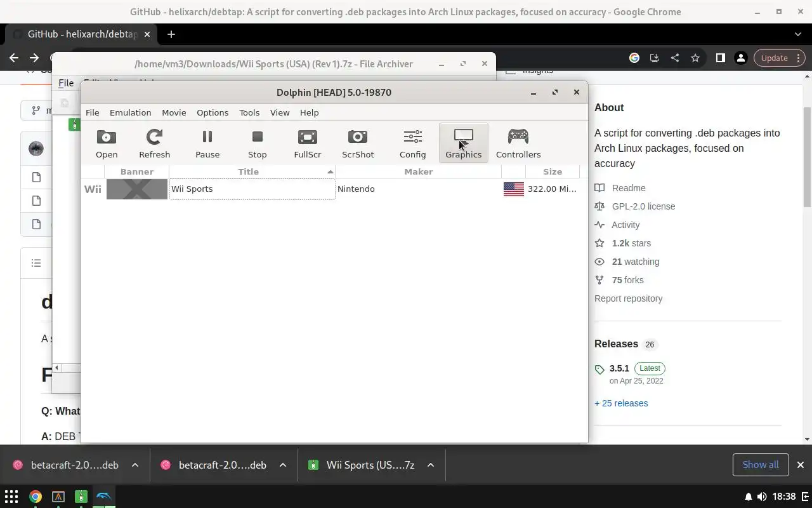The width and height of the screenshot is (812, 508).
Task: Open a new Chrome tab
Action: [x=171, y=34]
